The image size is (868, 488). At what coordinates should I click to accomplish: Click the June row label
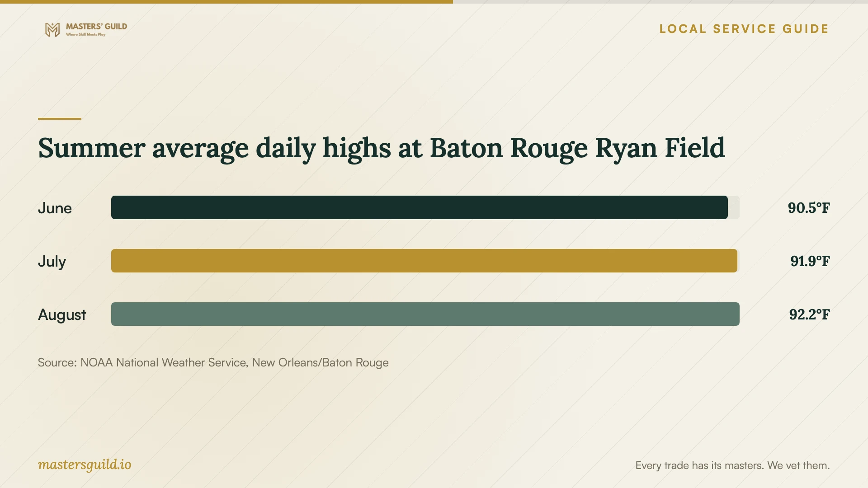pos(55,208)
